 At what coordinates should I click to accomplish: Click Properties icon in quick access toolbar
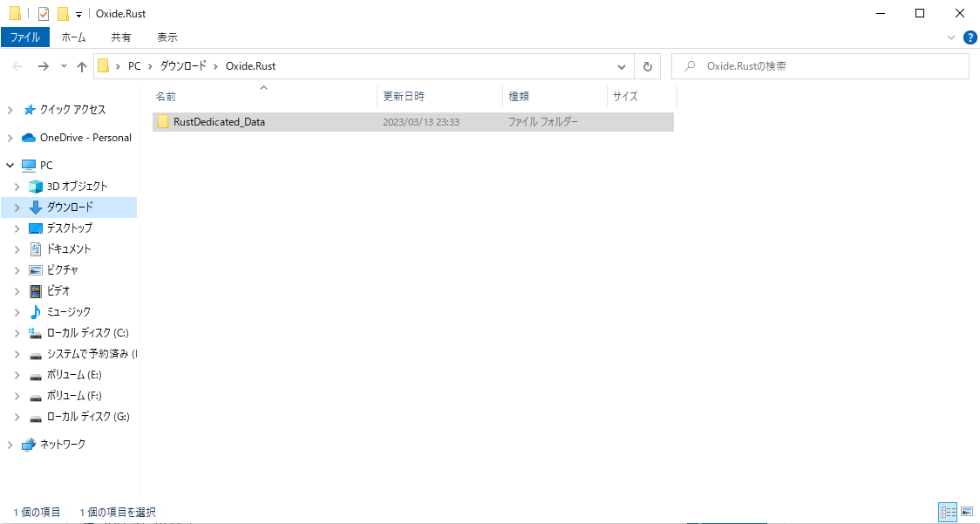click(43, 13)
